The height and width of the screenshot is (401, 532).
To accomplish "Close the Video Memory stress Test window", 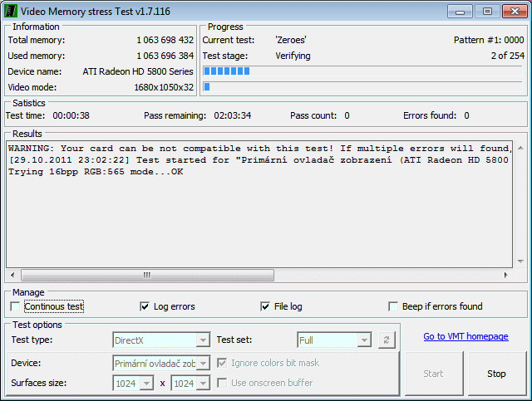I will coord(515,12).
